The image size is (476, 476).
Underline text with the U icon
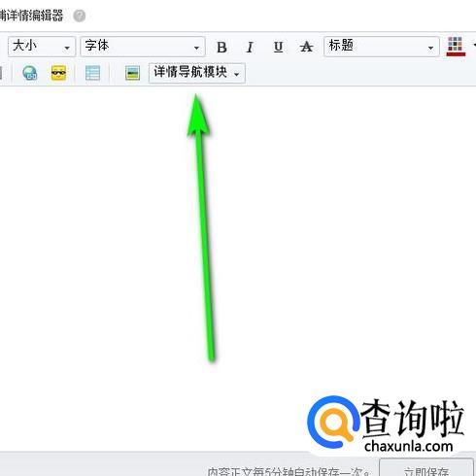[x=278, y=48]
